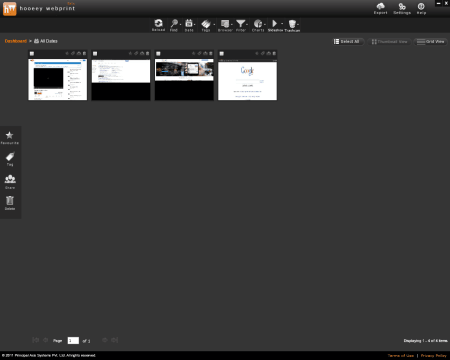Expand the Find dropdown arrow
Image resolution: width=450 pixels, height=360 pixels.
(x=180, y=24)
